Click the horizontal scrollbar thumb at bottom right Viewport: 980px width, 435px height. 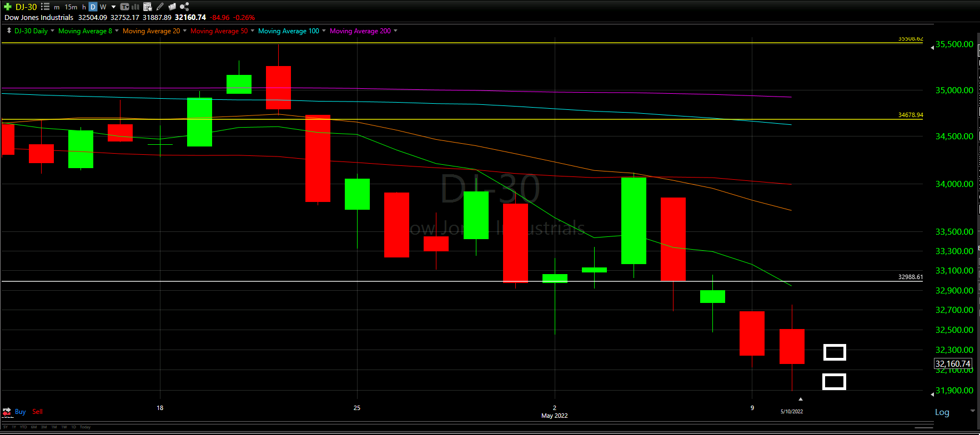point(924,428)
